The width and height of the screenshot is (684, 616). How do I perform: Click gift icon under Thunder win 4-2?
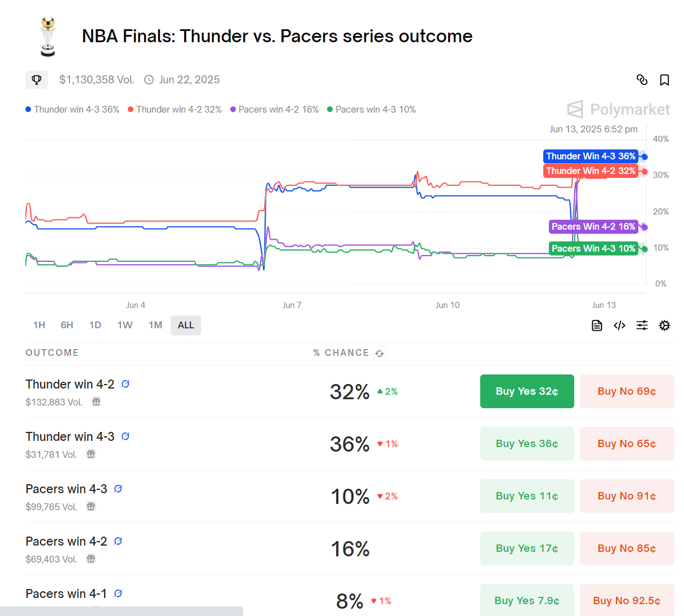(x=96, y=402)
